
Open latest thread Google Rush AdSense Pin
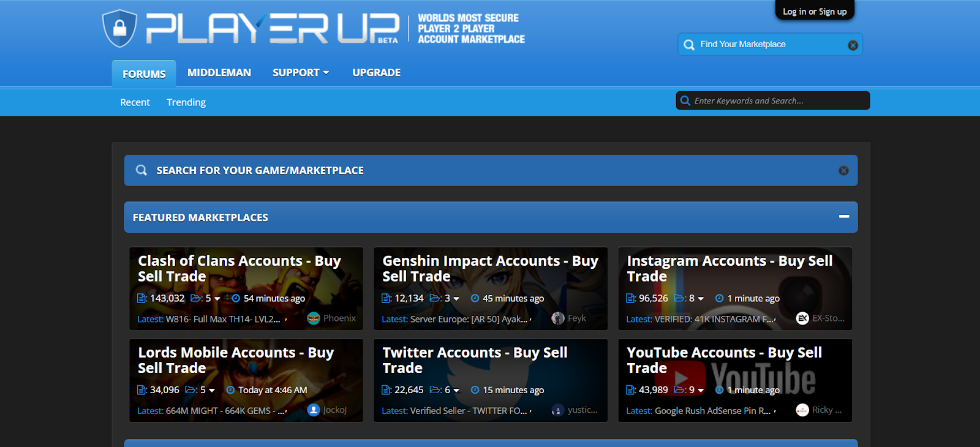[712, 411]
